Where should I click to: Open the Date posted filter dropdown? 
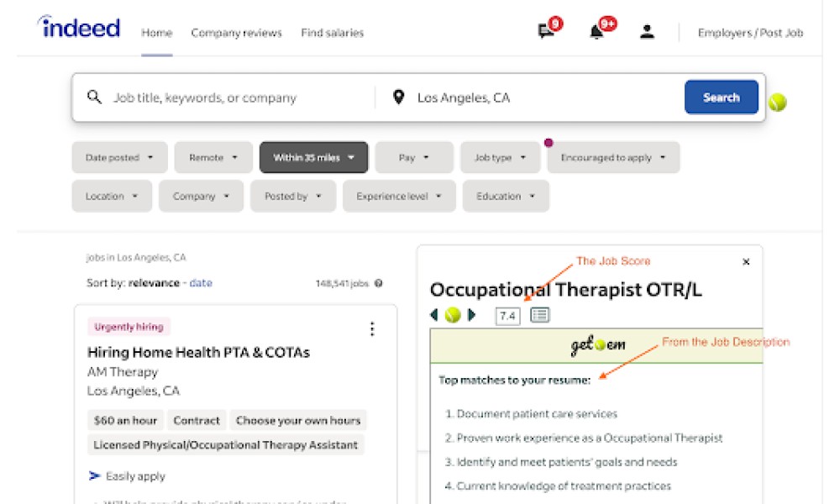pyautogui.click(x=119, y=157)
